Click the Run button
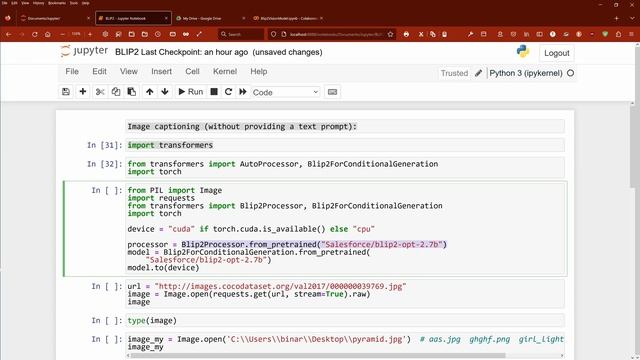The width and height of the screenshot is (640, 360). click(191, 92)
